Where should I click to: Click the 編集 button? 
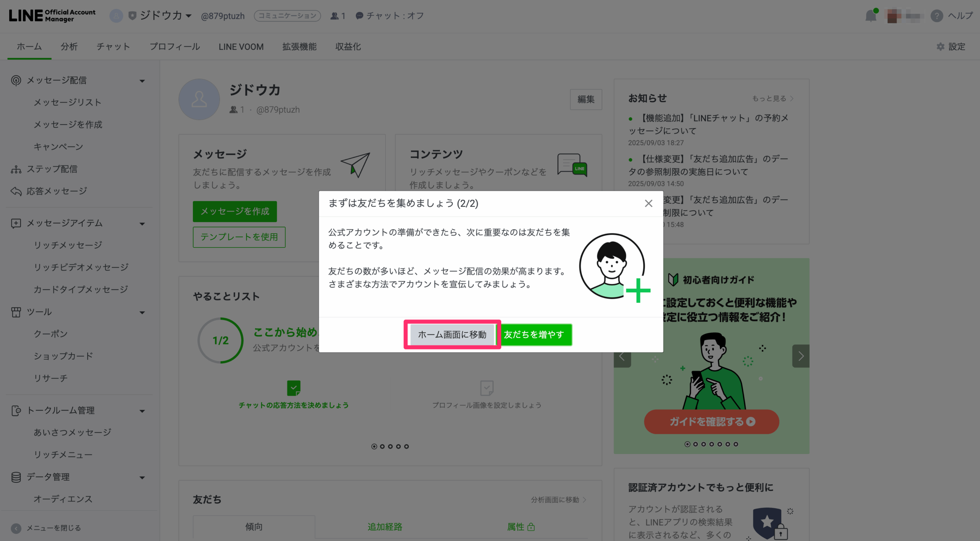coord(586,100)
